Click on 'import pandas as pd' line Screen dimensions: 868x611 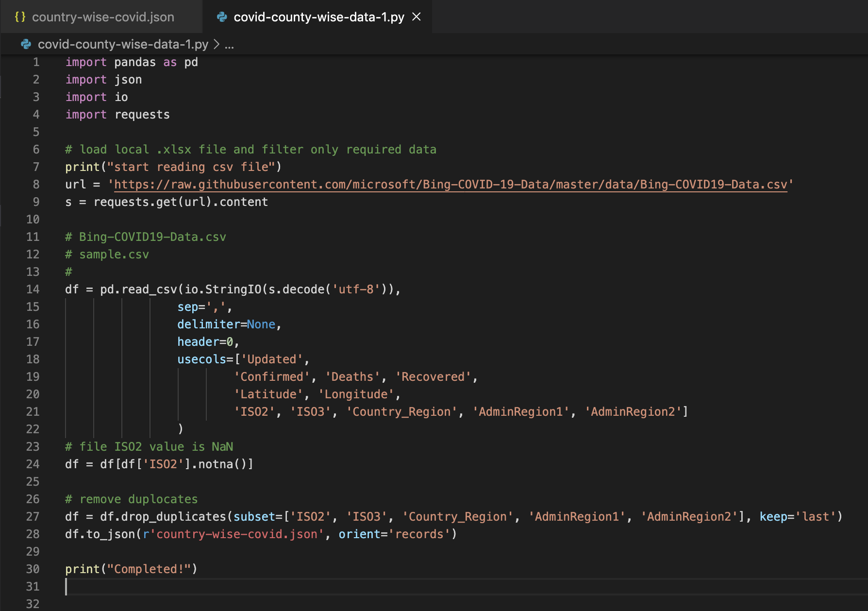click(x=132, y=62)
